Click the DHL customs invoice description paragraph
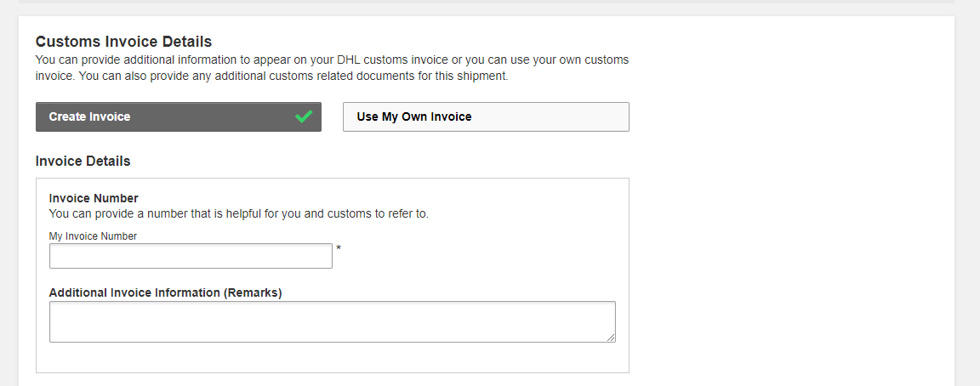 [332, 68]
